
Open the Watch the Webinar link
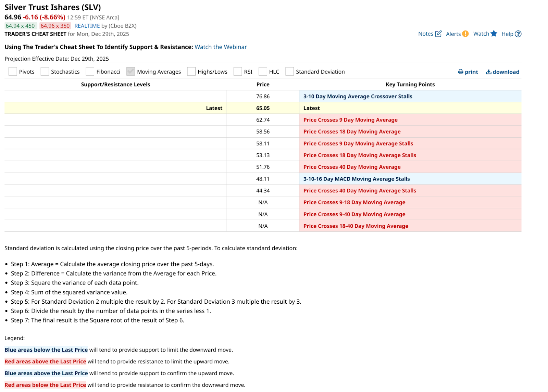221,47
